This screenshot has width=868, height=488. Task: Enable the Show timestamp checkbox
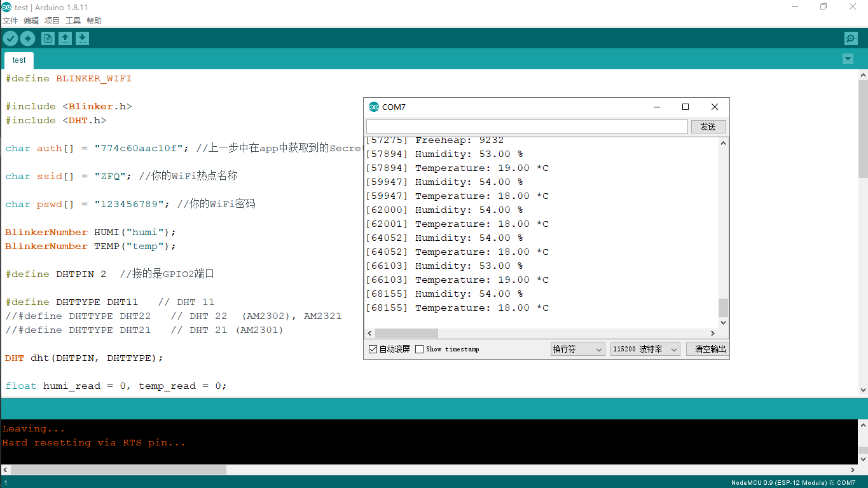(419, 349)
